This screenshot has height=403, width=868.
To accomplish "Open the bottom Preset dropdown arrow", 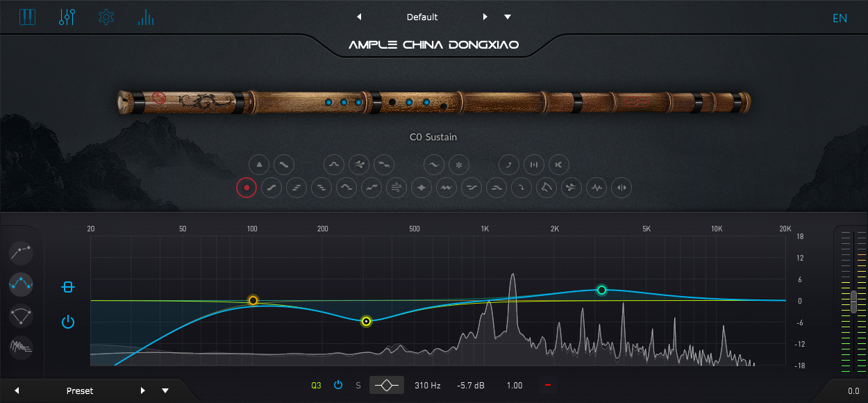I will click(165, 390).
